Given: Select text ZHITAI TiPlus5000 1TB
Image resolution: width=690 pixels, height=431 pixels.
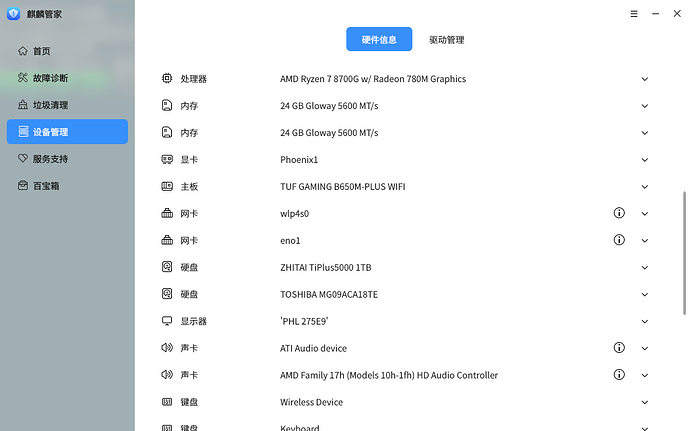Looking at the screenshot, I should [326, 267].
